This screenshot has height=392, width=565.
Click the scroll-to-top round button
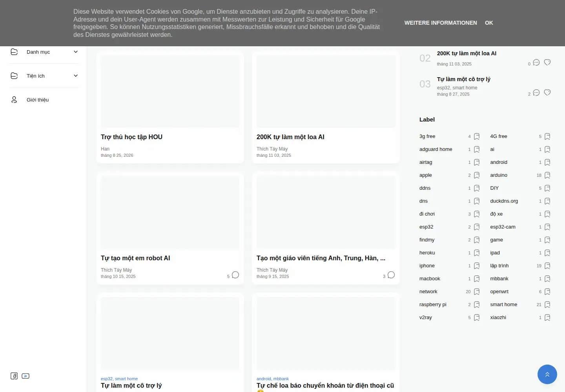click(547, 374)
